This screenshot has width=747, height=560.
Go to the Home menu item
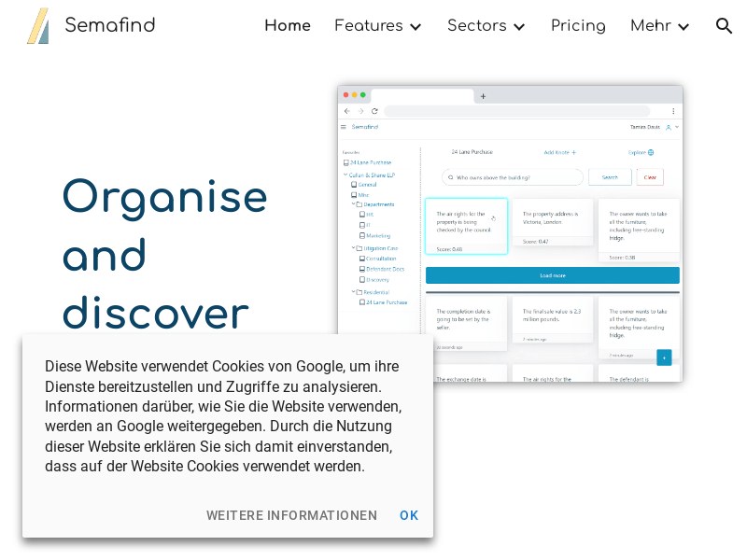click(x=288, y=26)
